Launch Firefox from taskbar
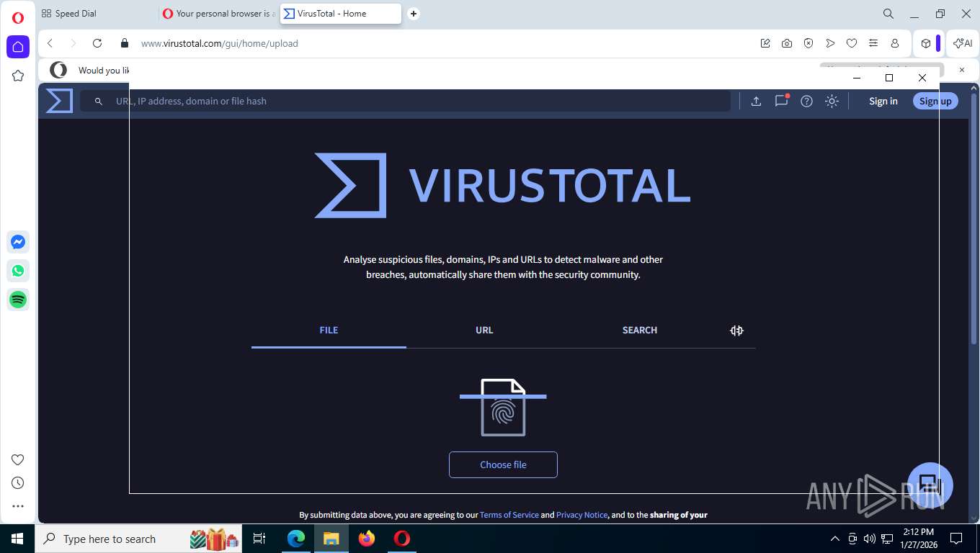Image resolution: width=980 pixels, height=553 pixels. pos(367,539)
